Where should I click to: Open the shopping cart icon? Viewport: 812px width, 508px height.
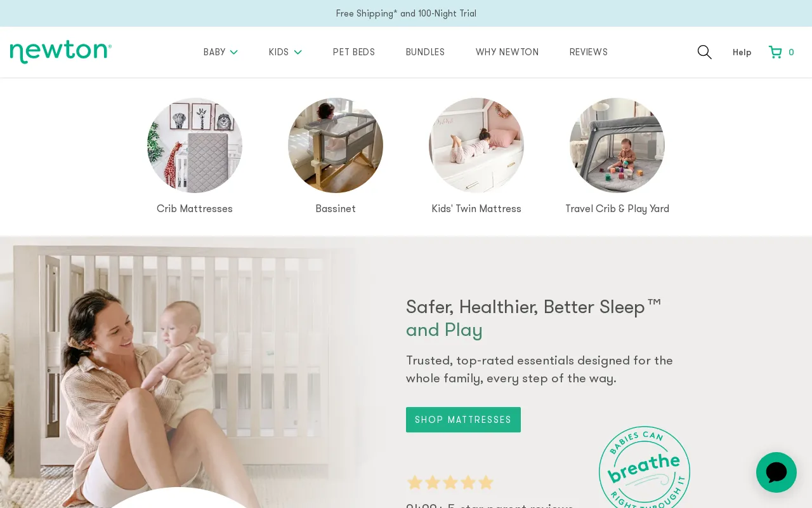(775, 52)
